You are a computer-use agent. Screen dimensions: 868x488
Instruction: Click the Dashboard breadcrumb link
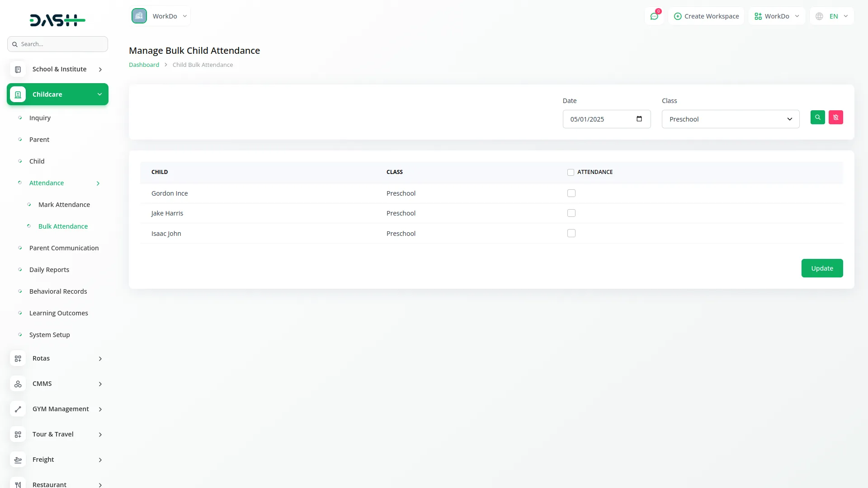click(144, 65)
